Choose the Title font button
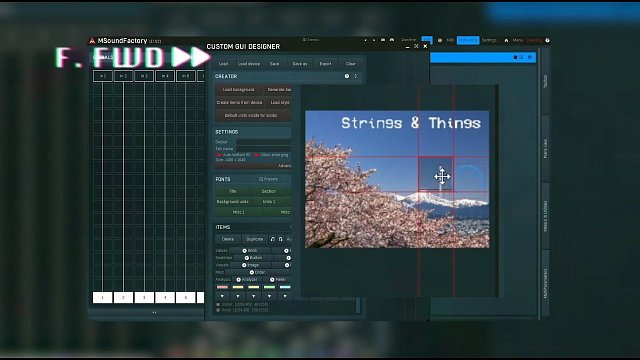The height and width of the screenshot is (360, 640). 233,191
